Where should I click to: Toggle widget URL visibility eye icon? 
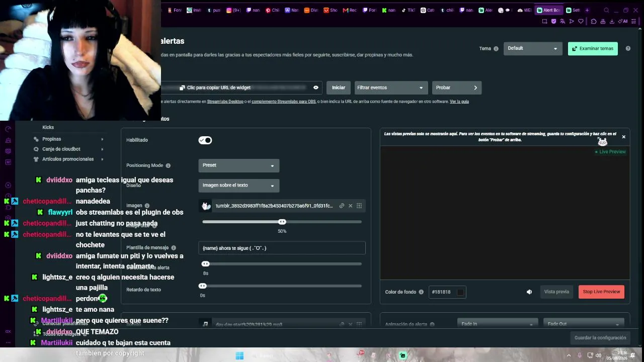tap(316, 87)
